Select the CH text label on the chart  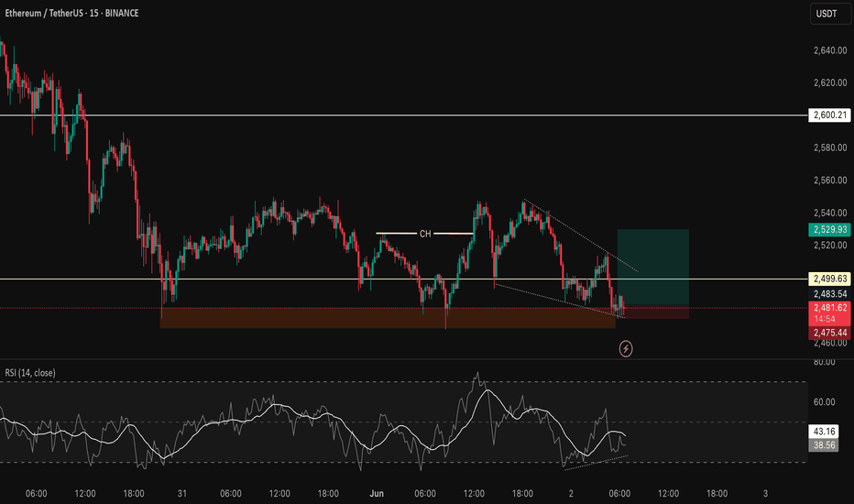[425, 234]
